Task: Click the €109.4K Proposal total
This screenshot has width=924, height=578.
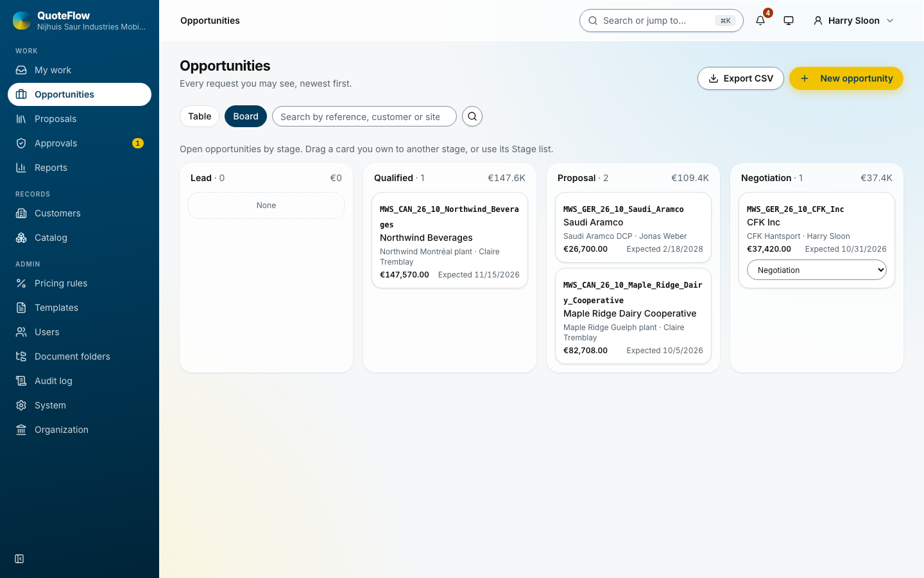Action: (690, 178)
